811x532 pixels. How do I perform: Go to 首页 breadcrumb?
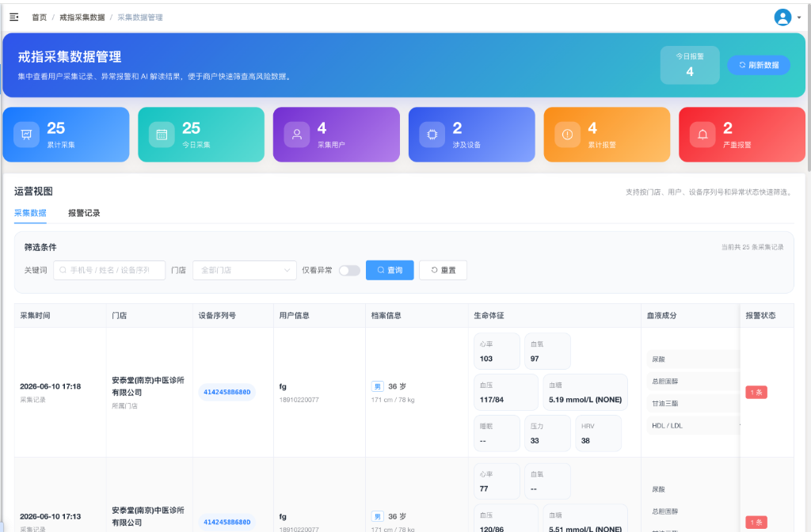[x=40, y=17]
